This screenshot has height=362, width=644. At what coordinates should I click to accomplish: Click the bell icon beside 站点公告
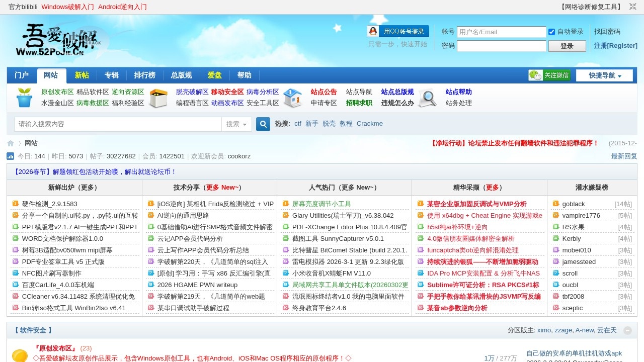point(293,99)
